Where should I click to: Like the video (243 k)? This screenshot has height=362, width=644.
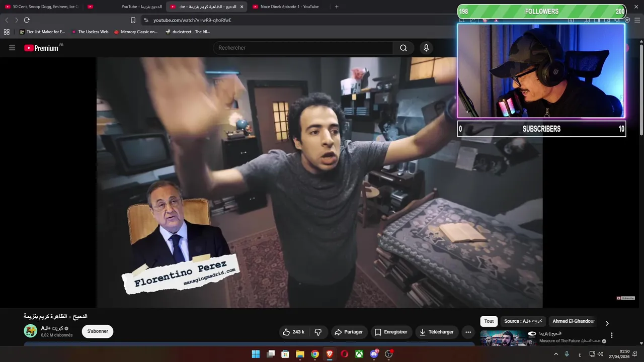[293, 332]
